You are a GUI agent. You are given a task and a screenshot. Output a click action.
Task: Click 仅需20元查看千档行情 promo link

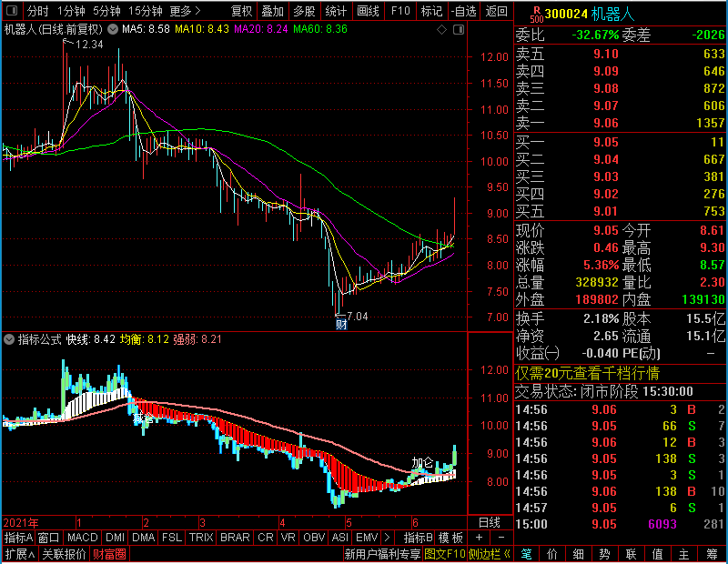pyautogui.click(x=587, y=373)
